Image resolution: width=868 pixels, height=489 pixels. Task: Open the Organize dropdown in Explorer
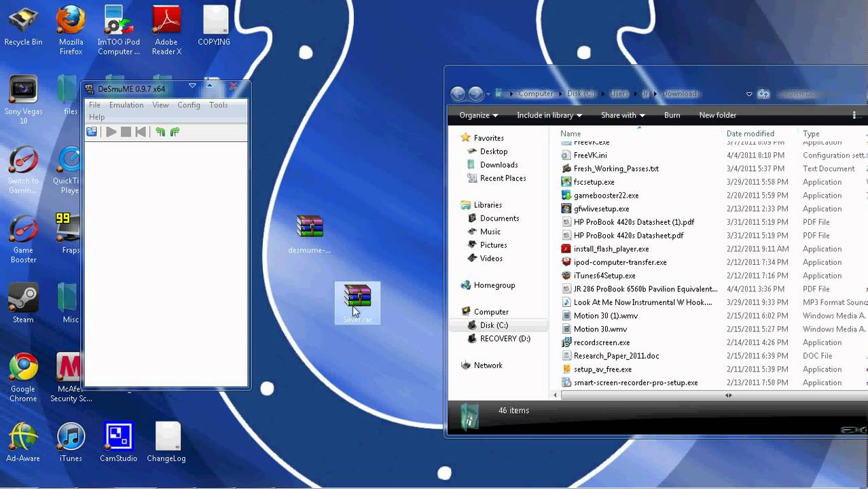(478, 115)
